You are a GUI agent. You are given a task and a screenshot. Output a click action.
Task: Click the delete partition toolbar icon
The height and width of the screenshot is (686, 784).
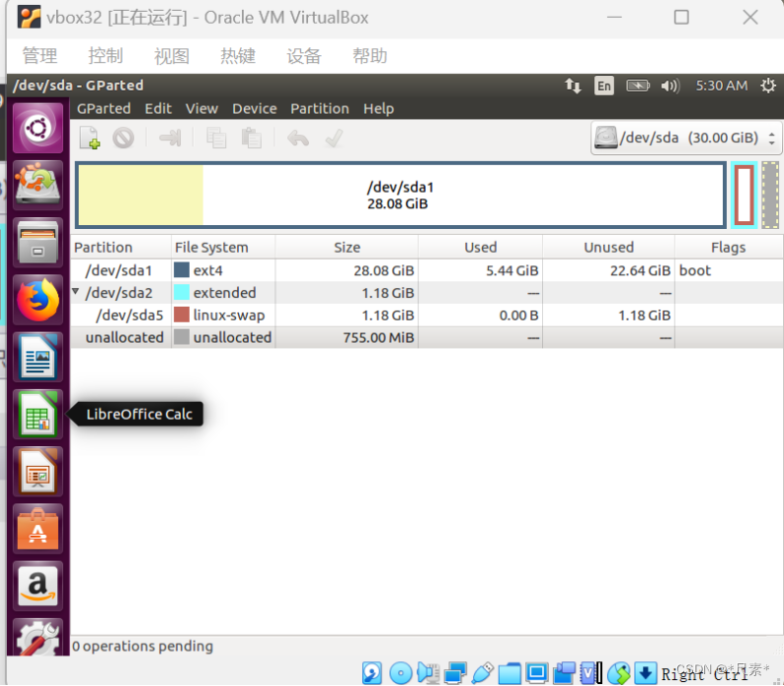tap(123, 138)
